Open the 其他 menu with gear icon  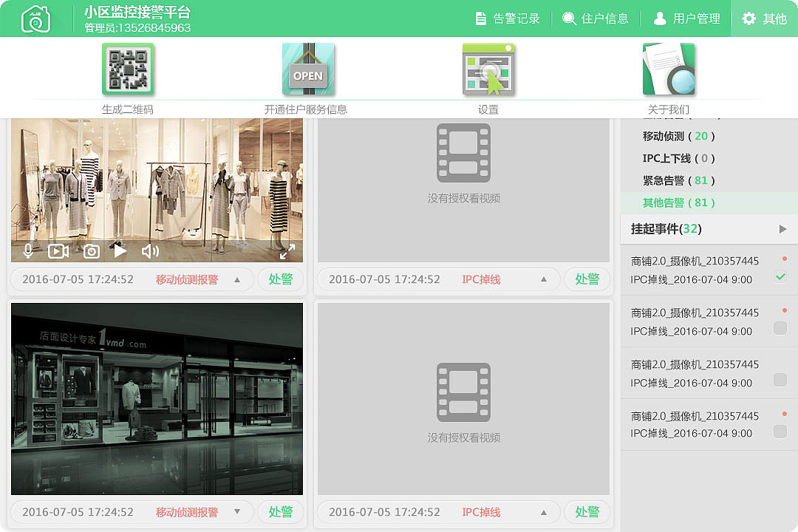coord(765,18)
